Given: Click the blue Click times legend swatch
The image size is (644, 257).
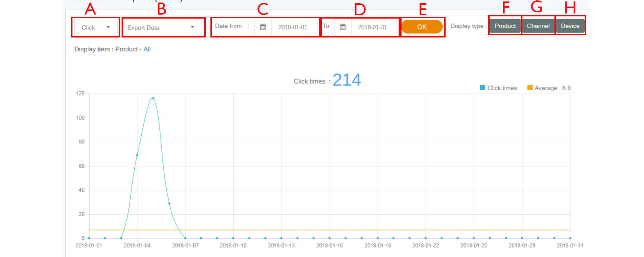Looking at the screenshot, I should click(x=483, y=88).
